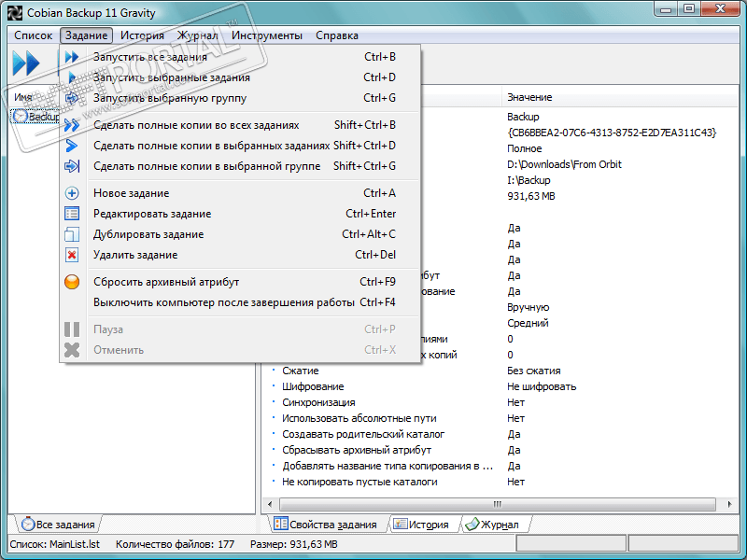Screen dimensions: 747x560
Task: Click the Cobian Backup title bar icon
Action: [15, 13]
